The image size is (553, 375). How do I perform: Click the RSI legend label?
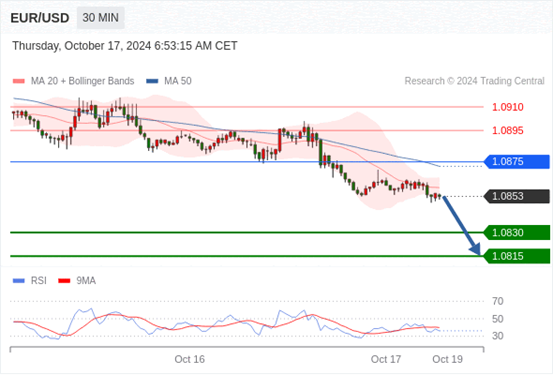click(38, 281)
